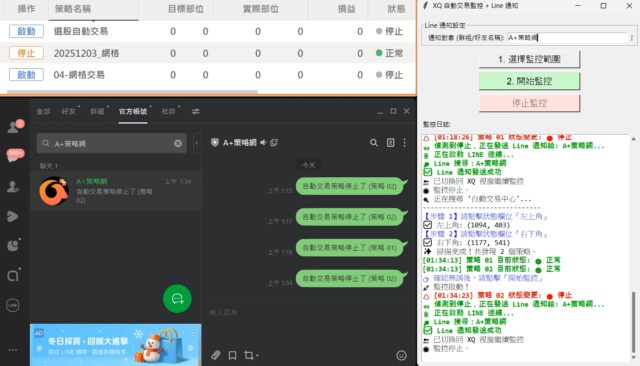The height and width of the screenshot is (366, 640).
Task: Open the ad banner three-dot options
Action: (193, 333)
